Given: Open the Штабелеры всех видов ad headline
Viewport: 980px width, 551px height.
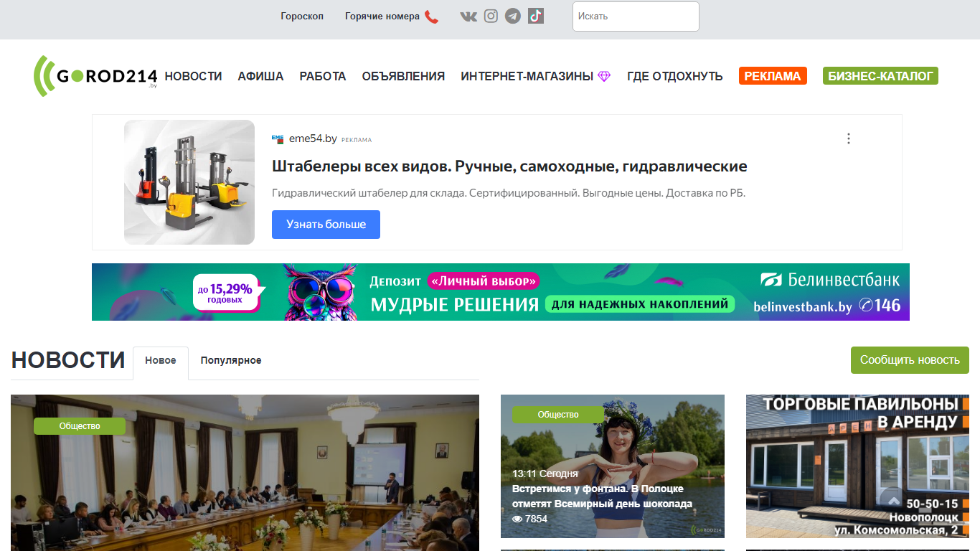Looking at the screenshot, I should click(509, 166).
